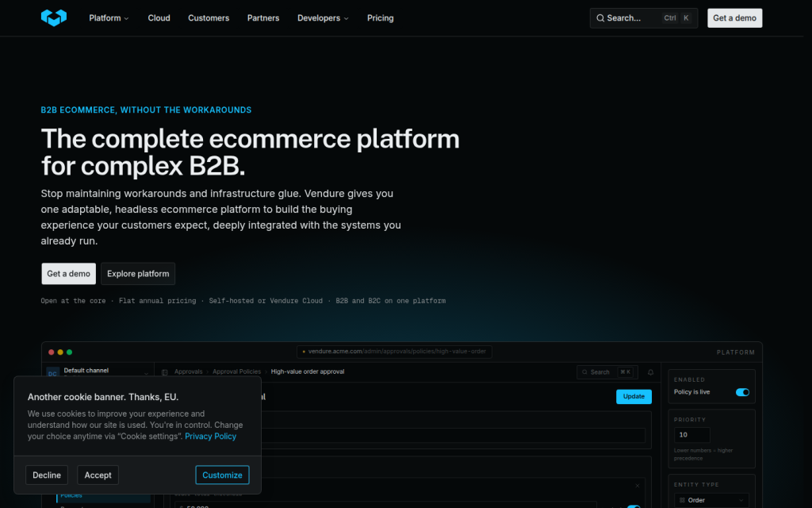Open the Partners nav item

[263, 18]
